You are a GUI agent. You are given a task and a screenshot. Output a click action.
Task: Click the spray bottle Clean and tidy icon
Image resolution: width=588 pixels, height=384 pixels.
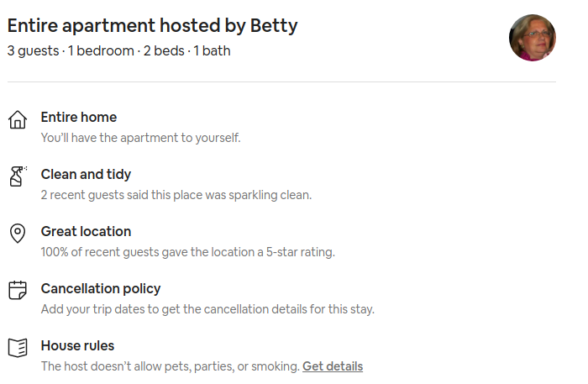(18, 176)
